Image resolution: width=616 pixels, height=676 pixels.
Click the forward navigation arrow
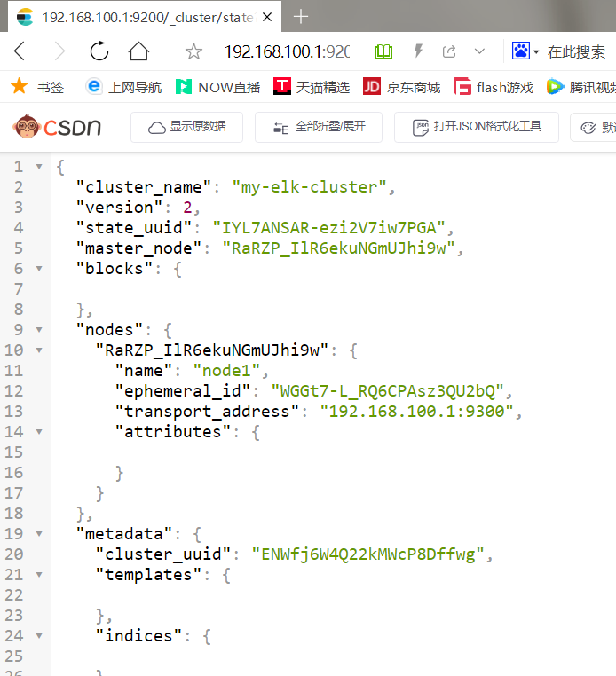(59, 51)
